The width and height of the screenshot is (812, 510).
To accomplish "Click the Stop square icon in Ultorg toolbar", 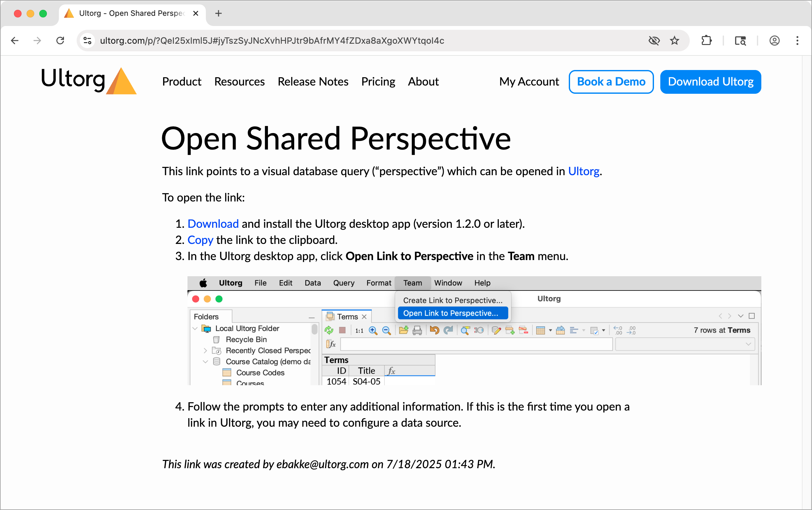I will pyautogui.click(x=342, y=330).
